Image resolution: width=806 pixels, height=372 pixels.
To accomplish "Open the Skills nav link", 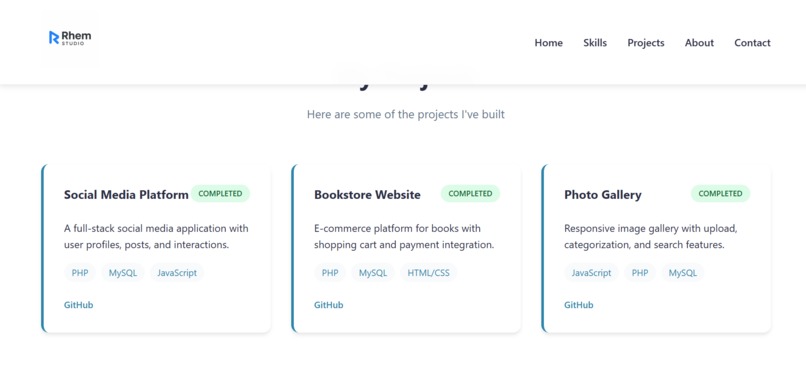I will [595, 43].
